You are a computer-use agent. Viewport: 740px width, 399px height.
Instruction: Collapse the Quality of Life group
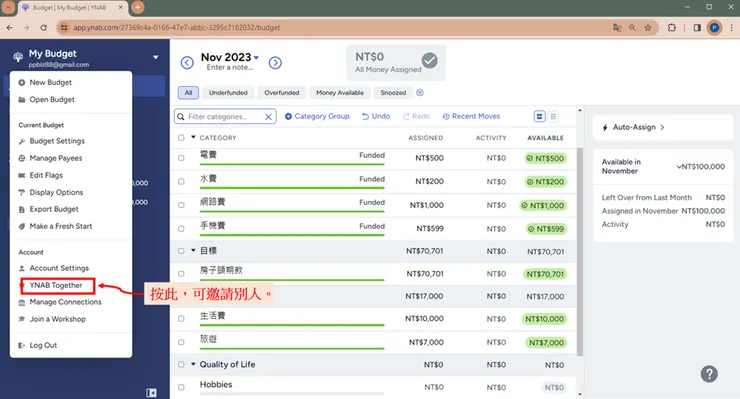point(193,364)
